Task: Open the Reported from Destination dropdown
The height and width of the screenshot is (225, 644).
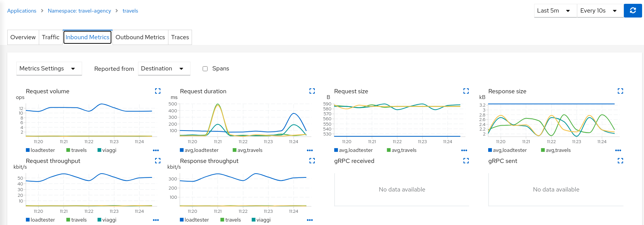Action: pos(164,69)
